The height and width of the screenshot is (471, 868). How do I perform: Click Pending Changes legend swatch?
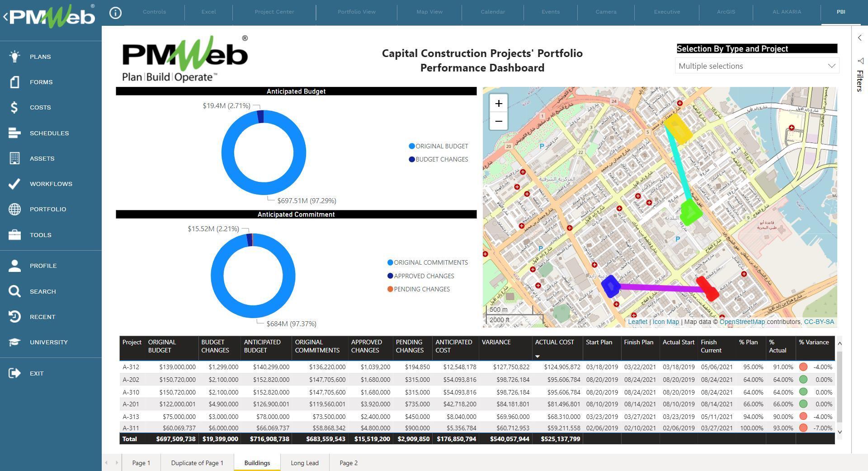click(x=390, y=289)
